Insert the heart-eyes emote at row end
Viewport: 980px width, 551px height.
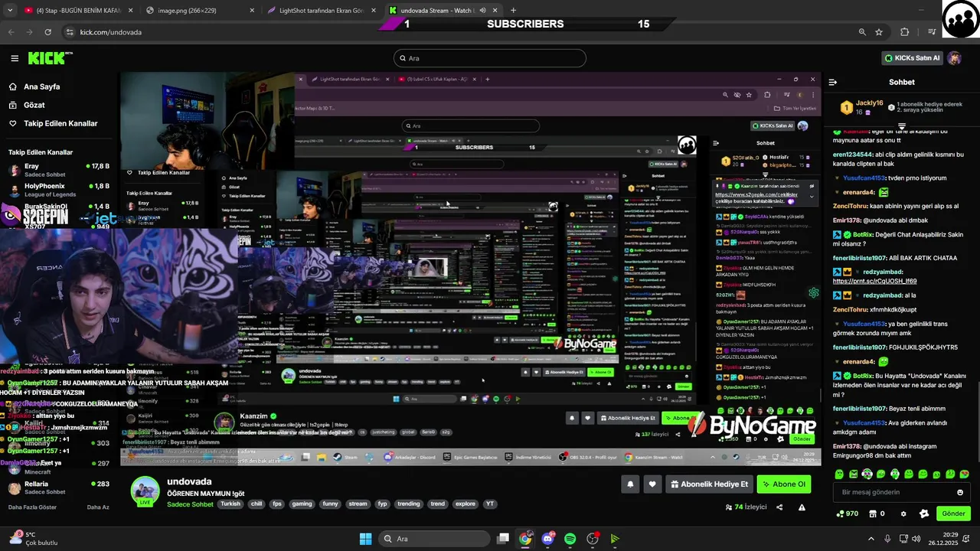[963, 474]
